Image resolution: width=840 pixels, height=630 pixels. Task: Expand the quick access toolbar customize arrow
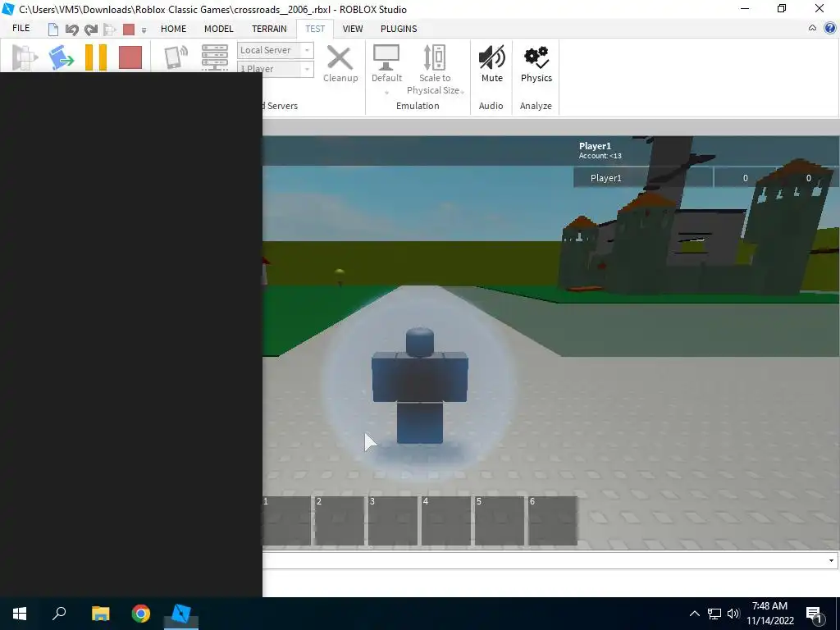click(144, 30)
